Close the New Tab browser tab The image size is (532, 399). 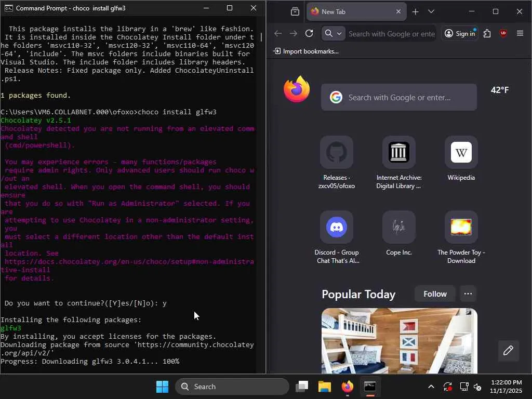[398, 11]
